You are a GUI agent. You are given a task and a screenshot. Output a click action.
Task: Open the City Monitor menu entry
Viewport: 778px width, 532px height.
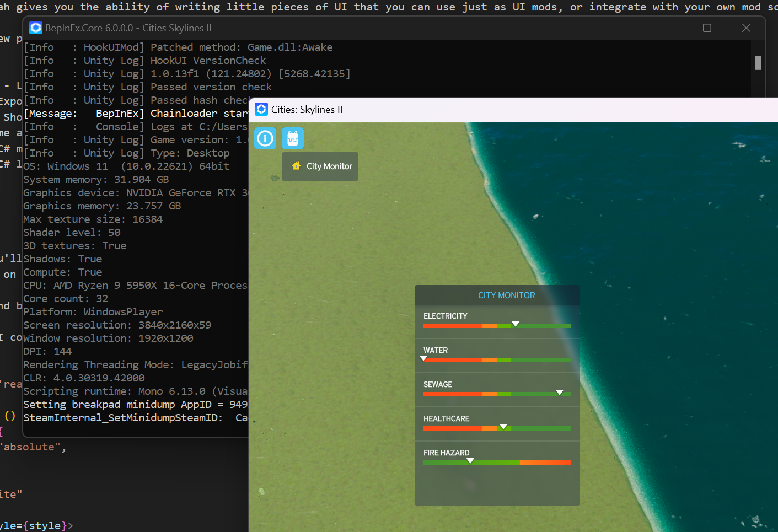coord(320,166)
